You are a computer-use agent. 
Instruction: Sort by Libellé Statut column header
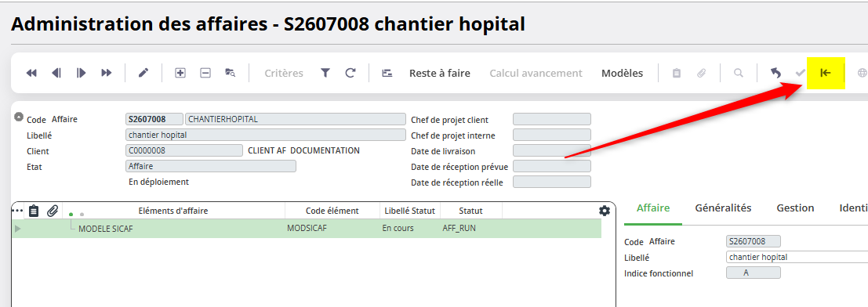[x=410, y=211]
